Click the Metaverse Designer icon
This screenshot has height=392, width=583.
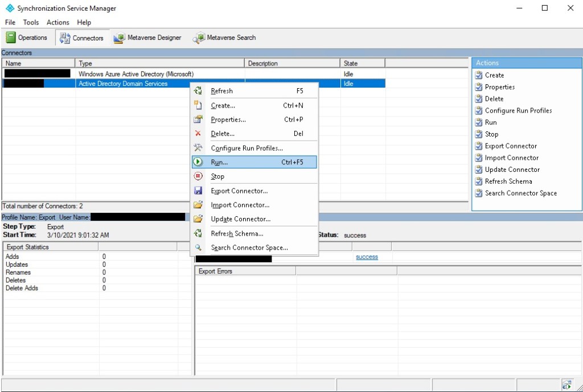(120, 38)
